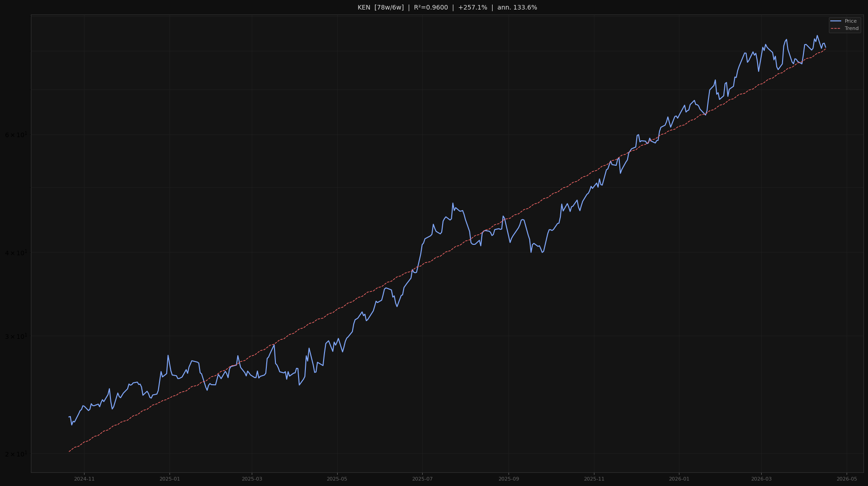The width and height of the screenshot is (868, 486).
Task: Select the 2024-11 x-axis label
Action: (x=84, y=478)
